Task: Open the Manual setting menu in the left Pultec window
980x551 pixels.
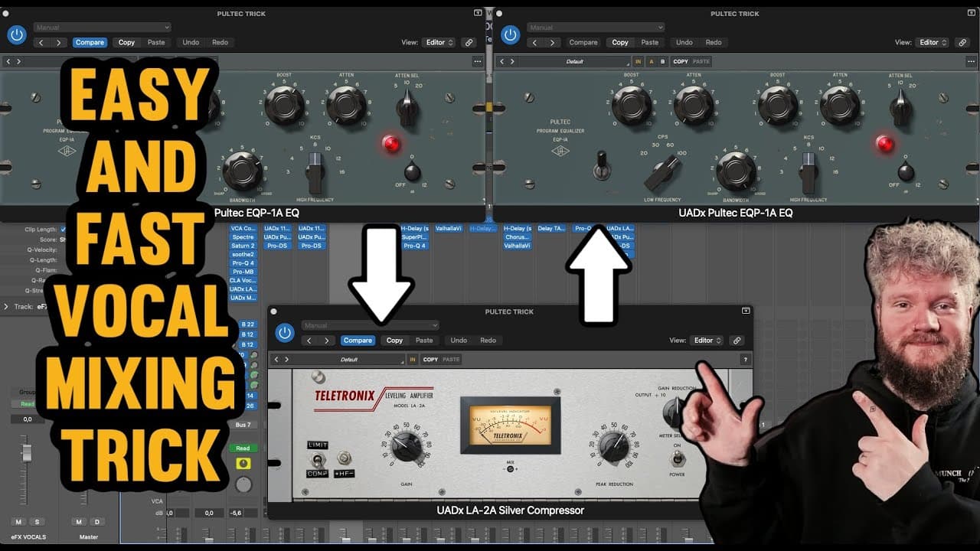Action: tap(102, 28)
